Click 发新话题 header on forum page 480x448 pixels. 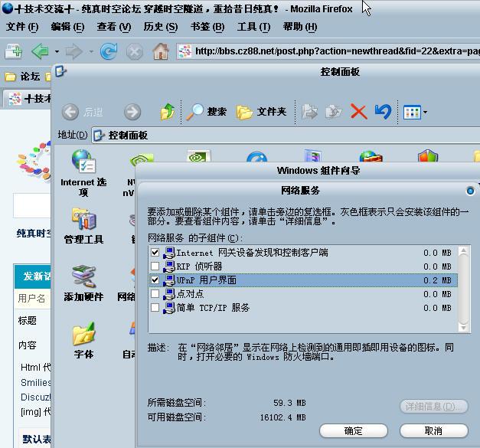32,276
